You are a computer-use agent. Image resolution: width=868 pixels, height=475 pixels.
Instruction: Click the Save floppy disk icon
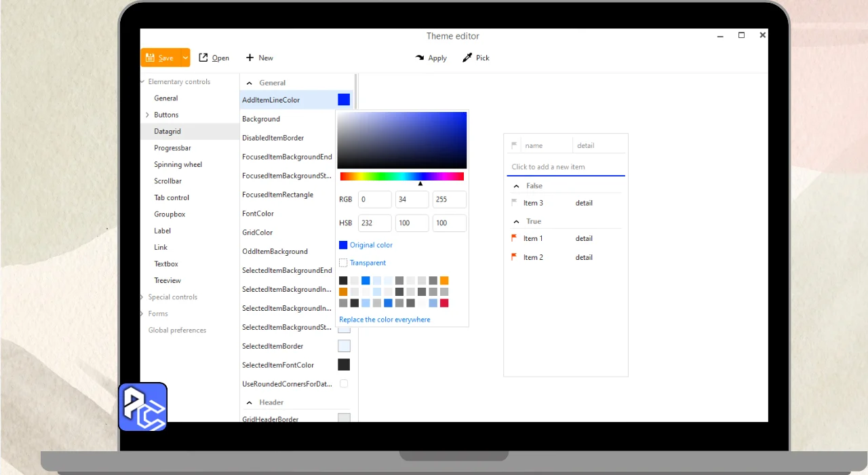pyautogui.click(x=150, y=58)
